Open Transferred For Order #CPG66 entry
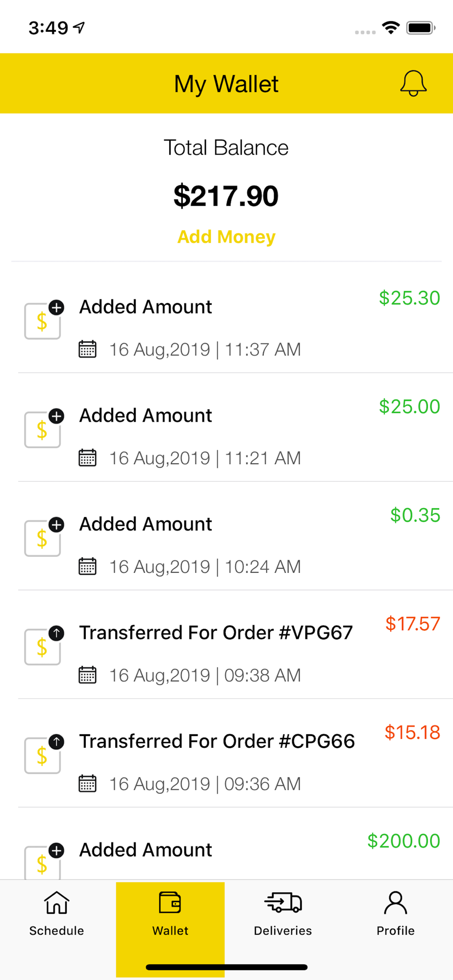Image resolution: width=453 pixels, height=980 pixels. click(x=235, y=753)
